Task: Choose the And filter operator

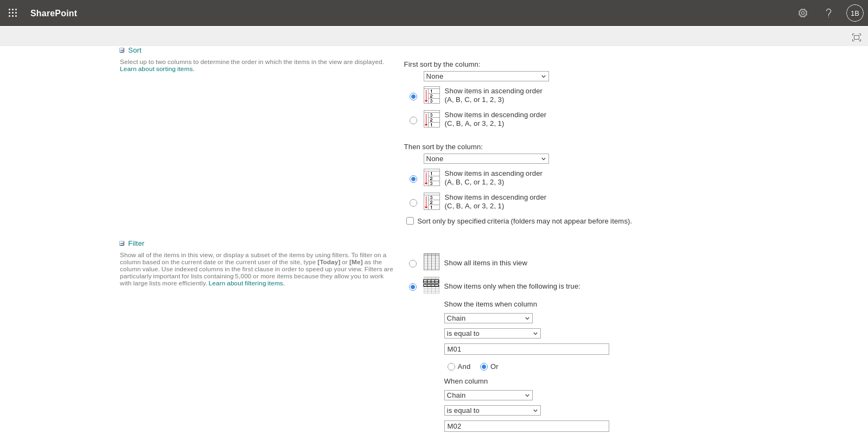Action: pos(451,367)
